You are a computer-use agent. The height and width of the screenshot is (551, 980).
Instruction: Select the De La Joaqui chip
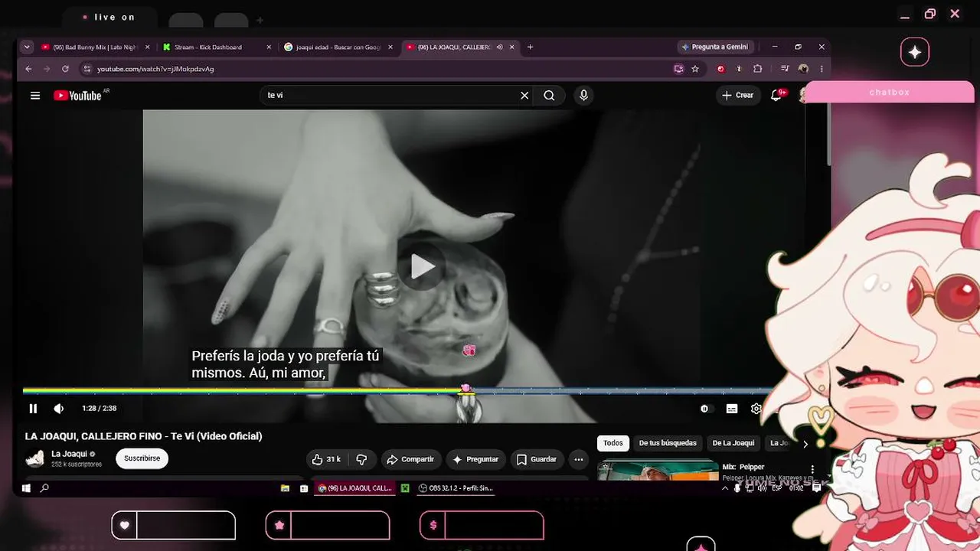tap(733, 443)
